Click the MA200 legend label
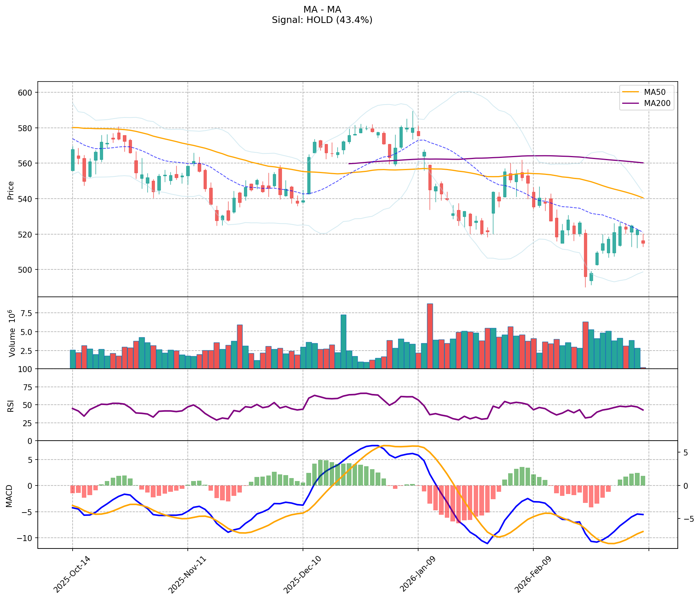Screen dimensions: 700x600 pyautogui.click(x=657, y=103)
